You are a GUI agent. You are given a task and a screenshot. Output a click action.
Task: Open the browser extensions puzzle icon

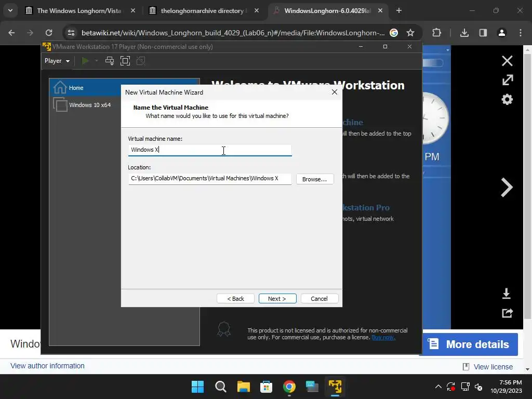[x=436, y=33]
